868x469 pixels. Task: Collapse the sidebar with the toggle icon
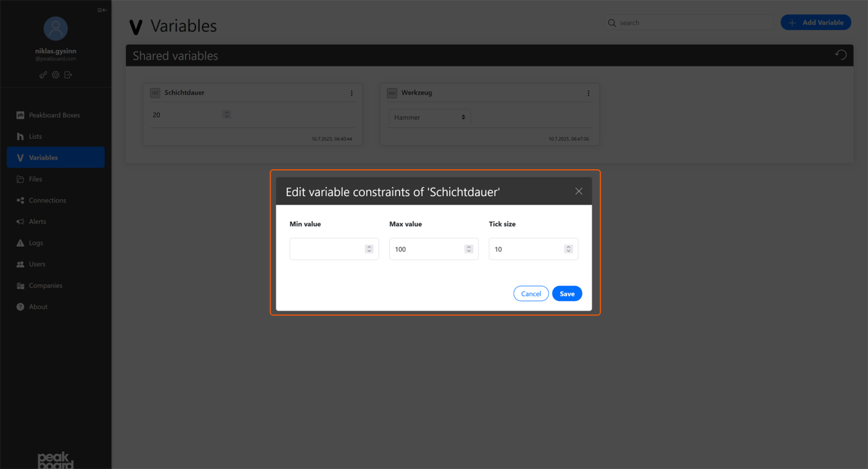102,10
